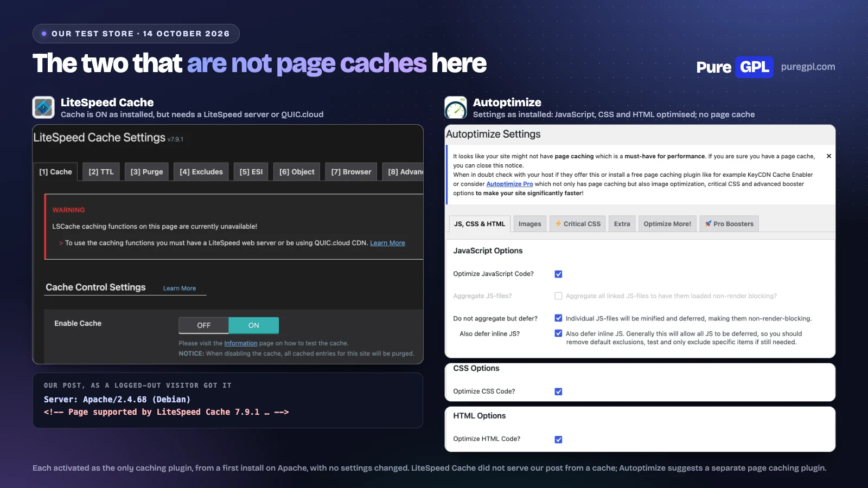The width and height of the screenshot is (868, 488).
Task: Switch to the Critical CSS tab
Action: coord(578,224)
